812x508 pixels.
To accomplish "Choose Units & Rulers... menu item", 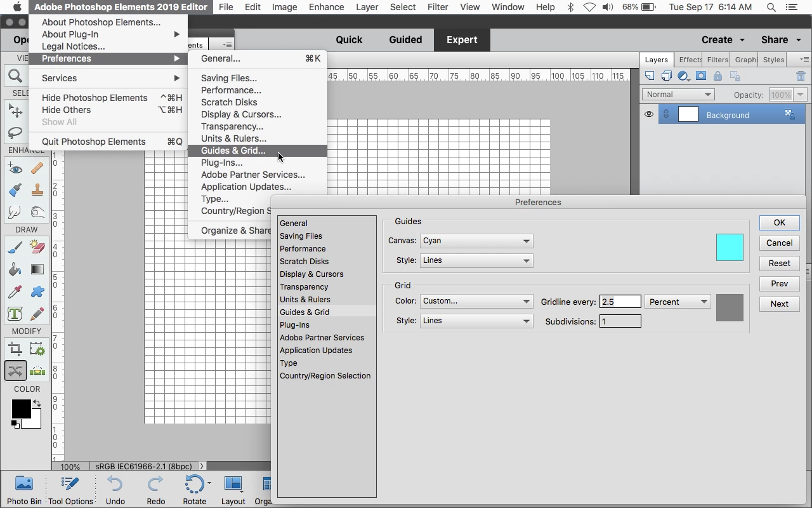I will click(x=258, y=138).
